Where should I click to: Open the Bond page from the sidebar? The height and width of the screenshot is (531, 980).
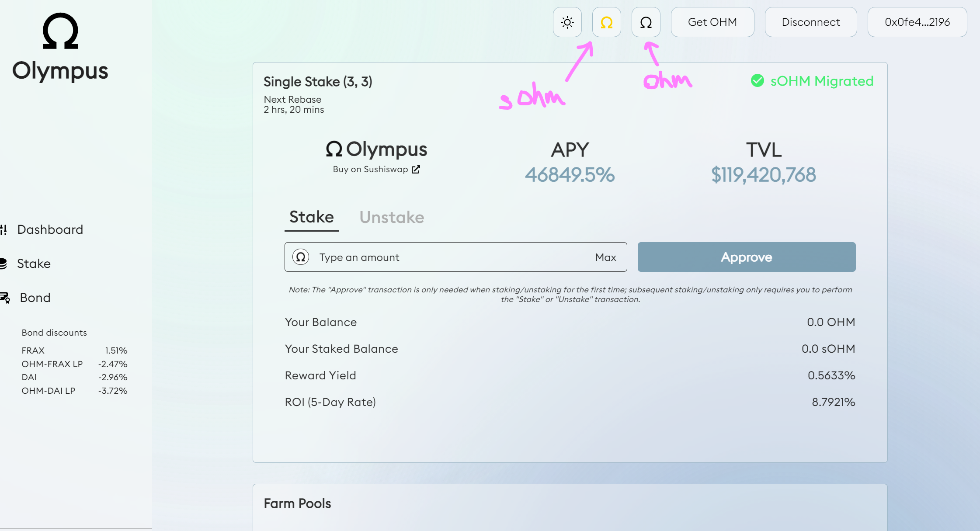35,298
